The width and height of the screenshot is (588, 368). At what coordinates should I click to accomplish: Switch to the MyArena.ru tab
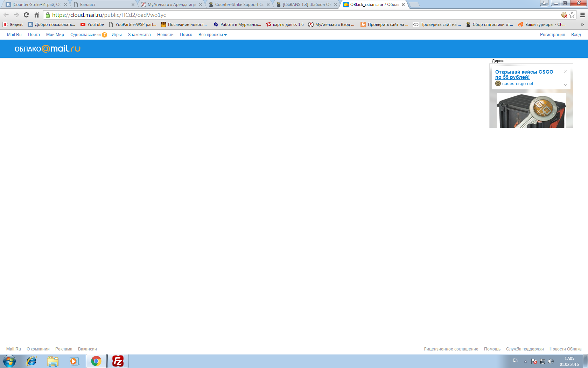171,5
